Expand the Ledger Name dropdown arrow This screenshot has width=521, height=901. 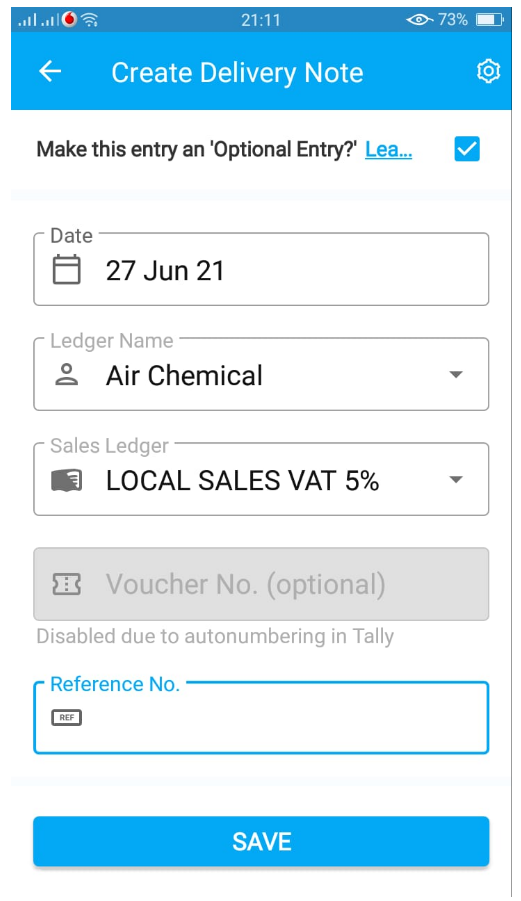[456, 375]
